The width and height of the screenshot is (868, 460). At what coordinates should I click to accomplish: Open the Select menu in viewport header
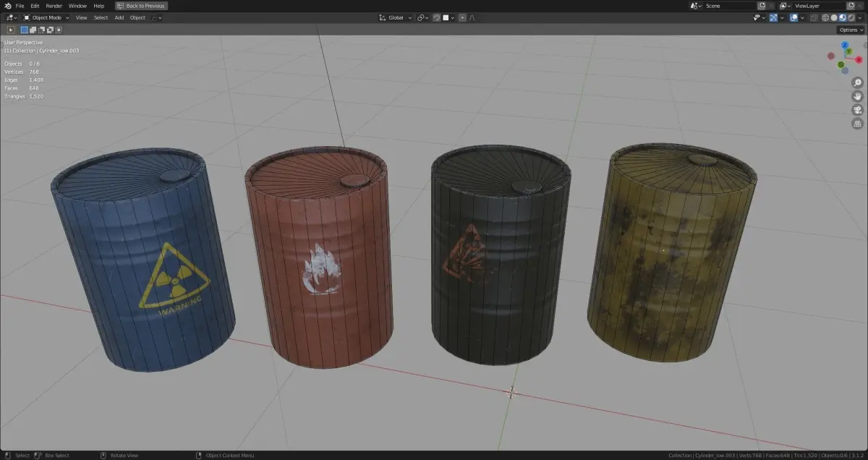pyautogui.click(x=101, y=17)
